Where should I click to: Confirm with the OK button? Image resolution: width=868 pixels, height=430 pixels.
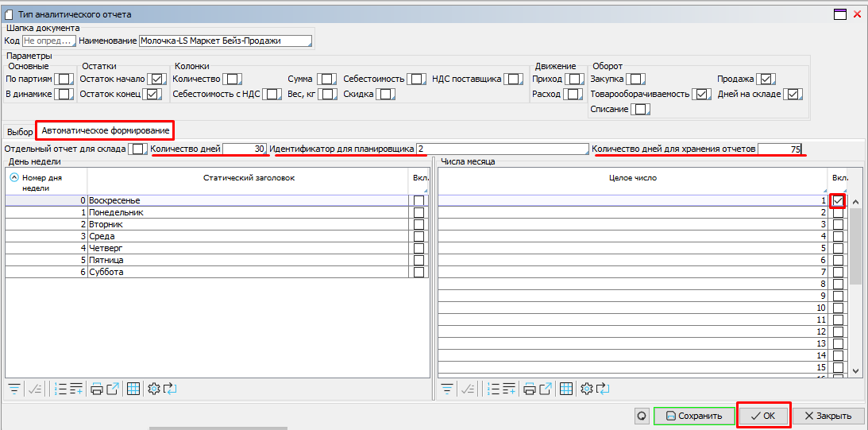pos(763,416)
